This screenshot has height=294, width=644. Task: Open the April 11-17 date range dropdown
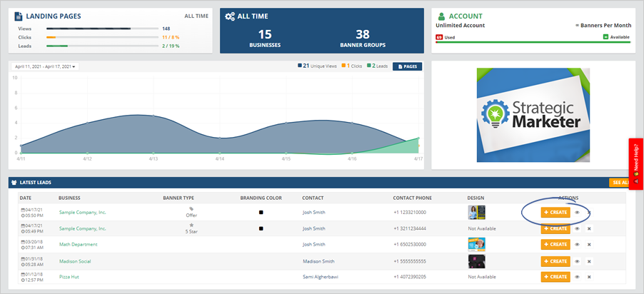coord(46,67)
